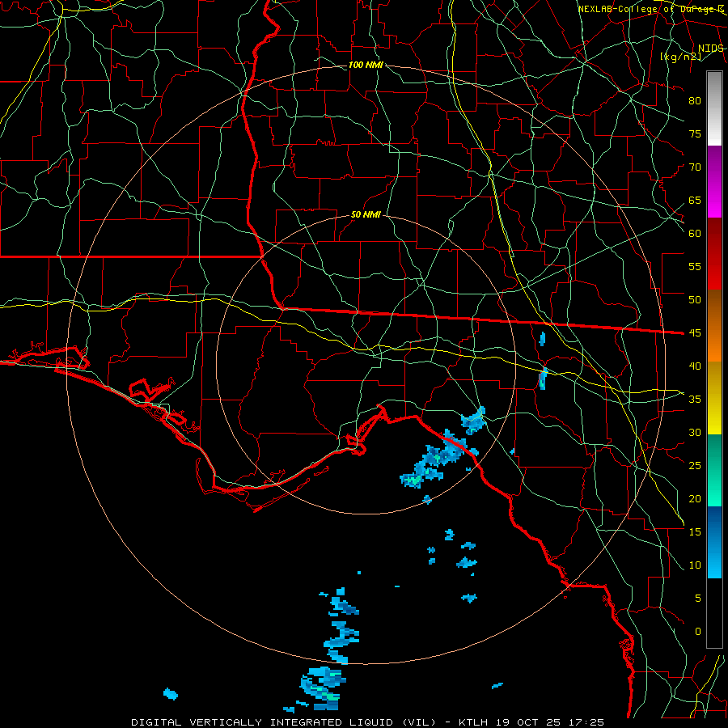Click the scale value 70
728x728 pixels.
[x=695, y=167]
